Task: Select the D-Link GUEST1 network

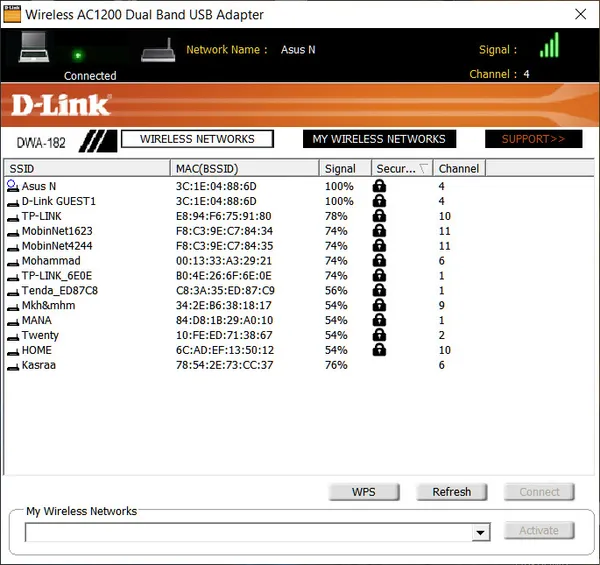Action: (x=59, y=201)
